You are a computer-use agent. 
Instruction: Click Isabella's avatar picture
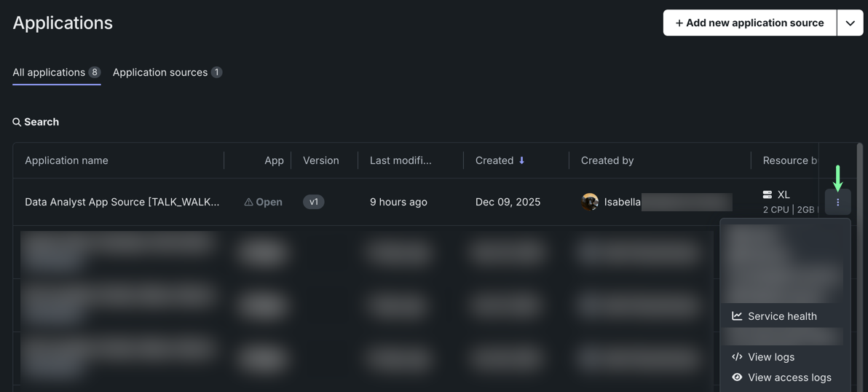point(590,202)
